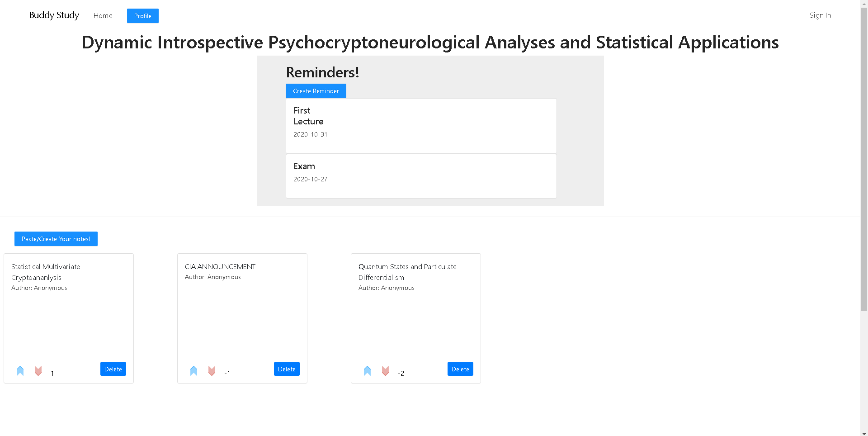Open the Home page
This screenshot has width=868, height=436.
(x=103, y=15)
